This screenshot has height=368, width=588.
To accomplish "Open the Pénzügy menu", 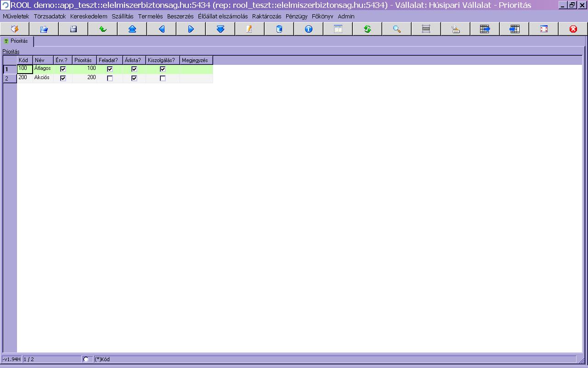I will click(x=297, y=16).
